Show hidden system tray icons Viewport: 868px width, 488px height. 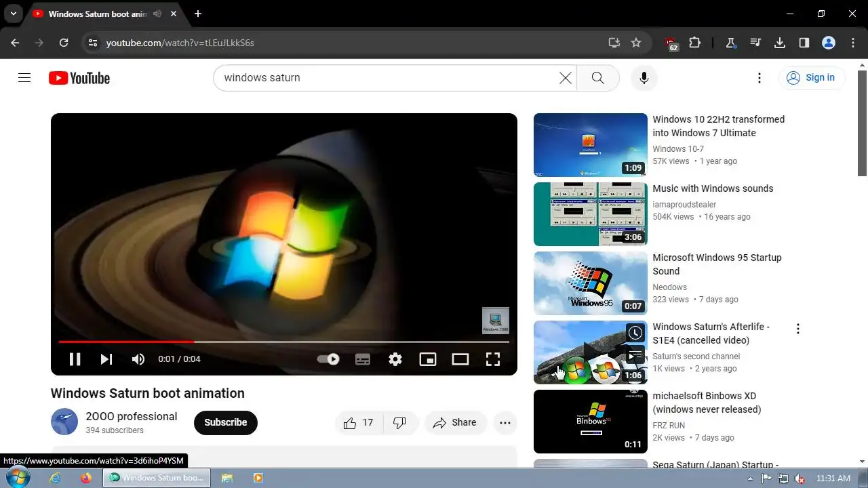pyautogui.click(x=751, y=478)
